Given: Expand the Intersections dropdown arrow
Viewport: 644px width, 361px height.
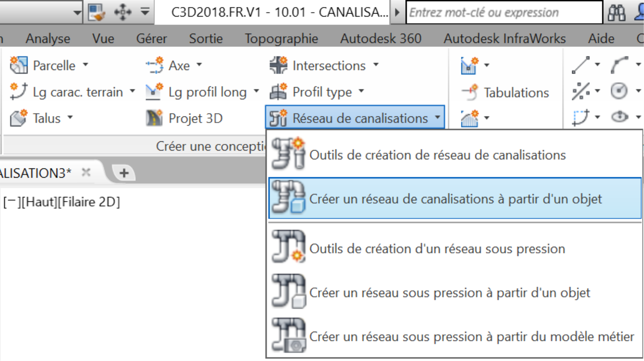Looking at the screenshot, I should [x=376, y=65].
